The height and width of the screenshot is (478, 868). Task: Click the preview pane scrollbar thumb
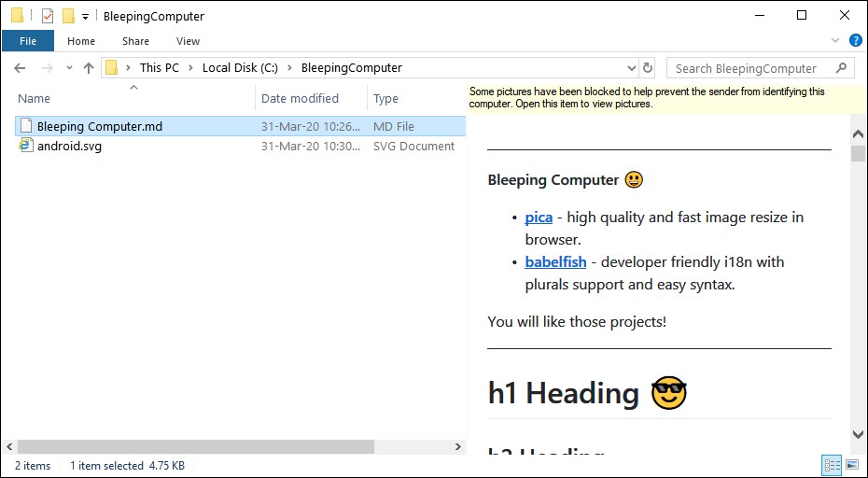858,153
